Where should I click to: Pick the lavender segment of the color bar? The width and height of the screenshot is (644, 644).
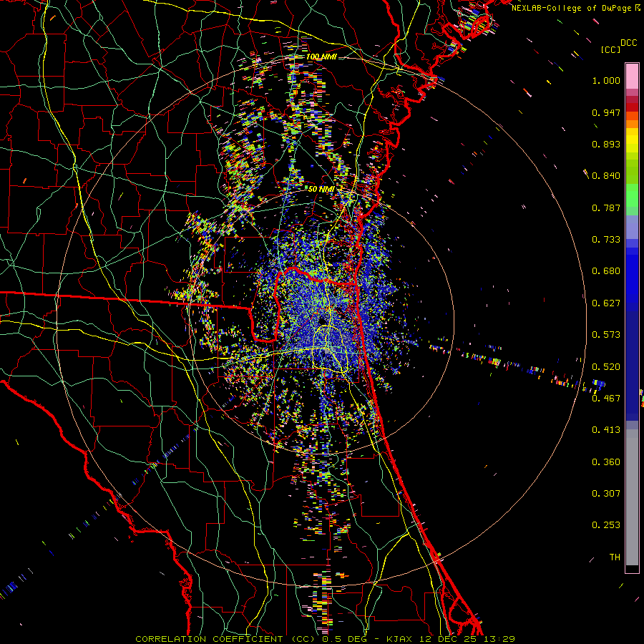[x=632, y=228]
